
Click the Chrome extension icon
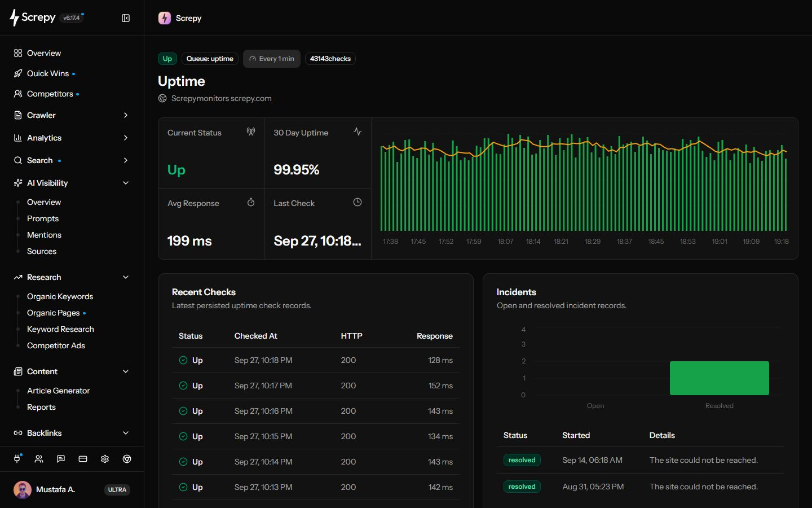(127, 459)
